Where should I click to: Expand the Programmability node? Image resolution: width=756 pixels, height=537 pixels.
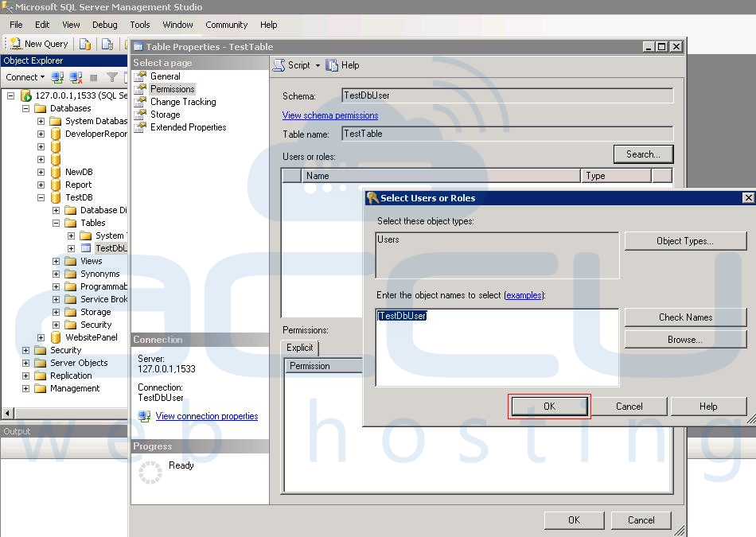[57, 287]
